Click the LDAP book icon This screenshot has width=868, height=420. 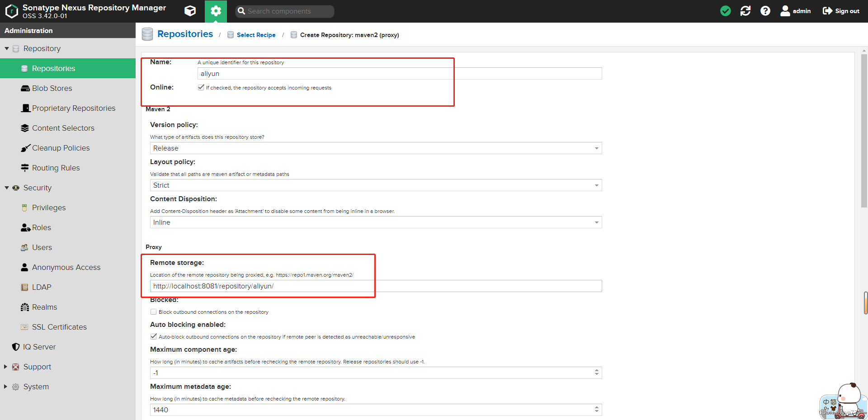point(24,287)
